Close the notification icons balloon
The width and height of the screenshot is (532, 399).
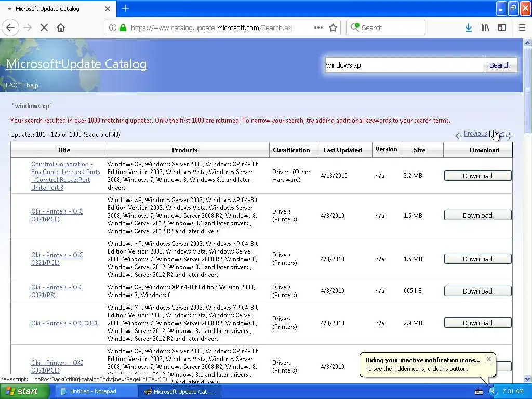(488, 359)
